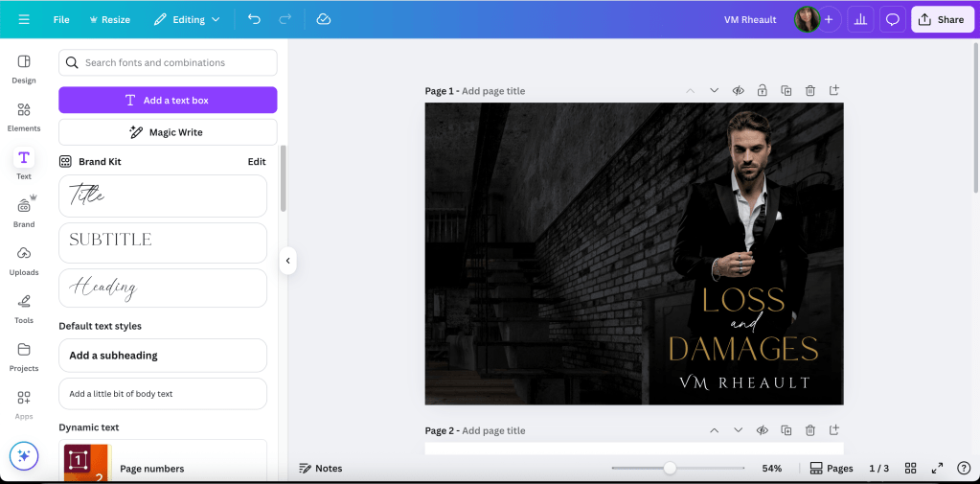980x484 pixels.
Task: Click the Share button
Action: [942, 19]
